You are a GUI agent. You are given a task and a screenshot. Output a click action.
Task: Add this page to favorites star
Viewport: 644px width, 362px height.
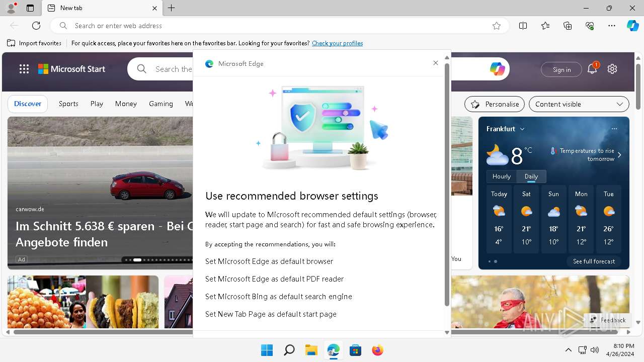497,26
